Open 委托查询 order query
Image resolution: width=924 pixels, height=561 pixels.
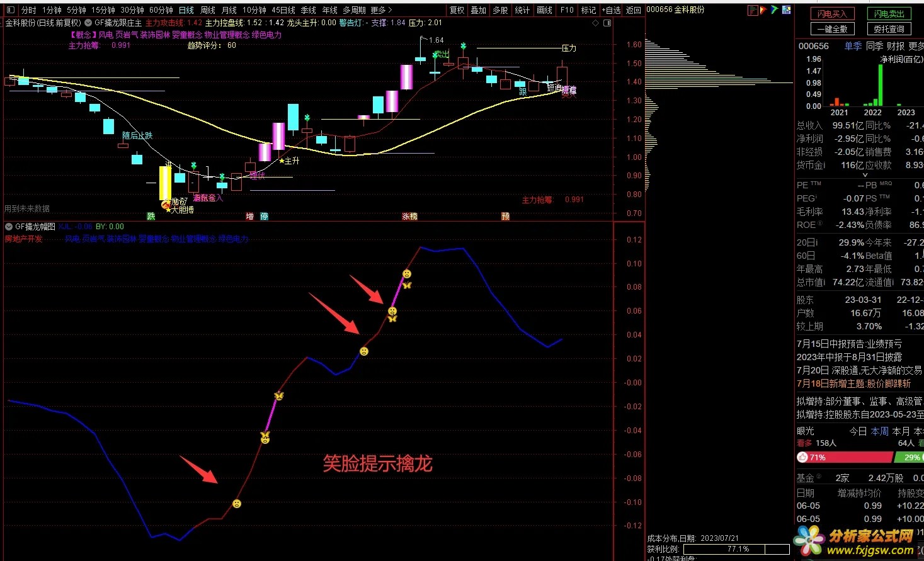pos(889,29)
